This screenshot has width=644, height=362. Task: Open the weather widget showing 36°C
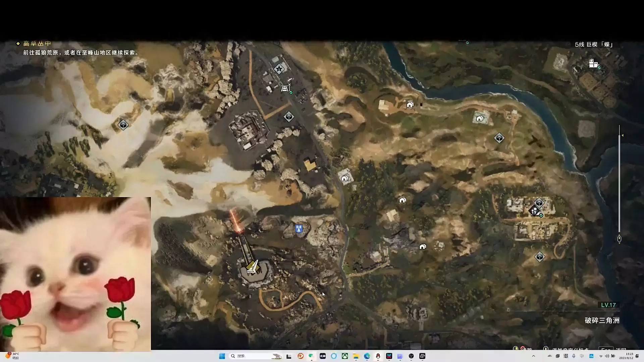click(12, 356)
